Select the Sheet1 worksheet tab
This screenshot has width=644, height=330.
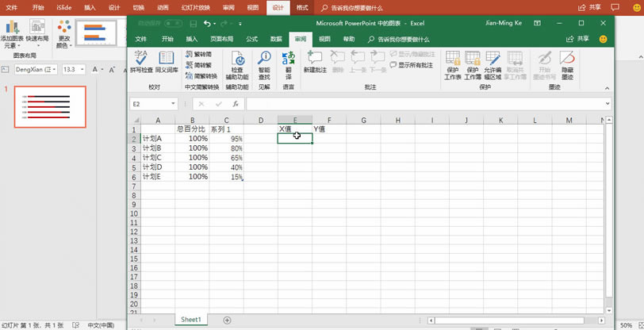click(191, 320)
